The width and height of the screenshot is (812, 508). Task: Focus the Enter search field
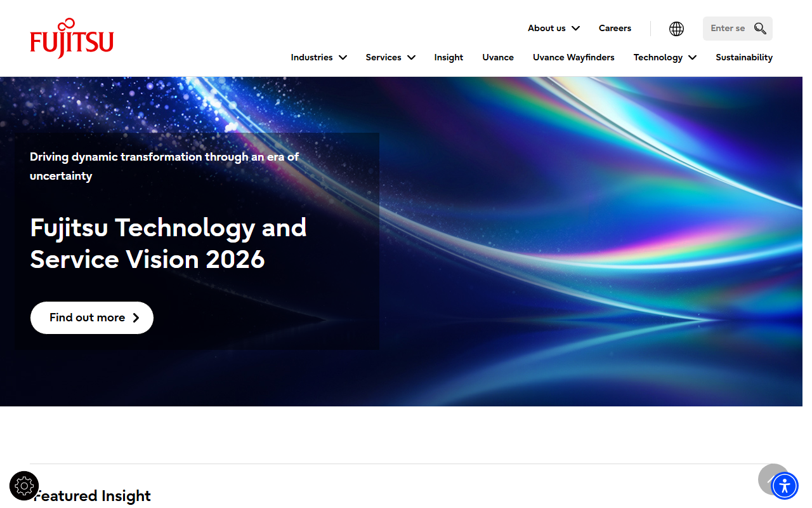[728, 29]
